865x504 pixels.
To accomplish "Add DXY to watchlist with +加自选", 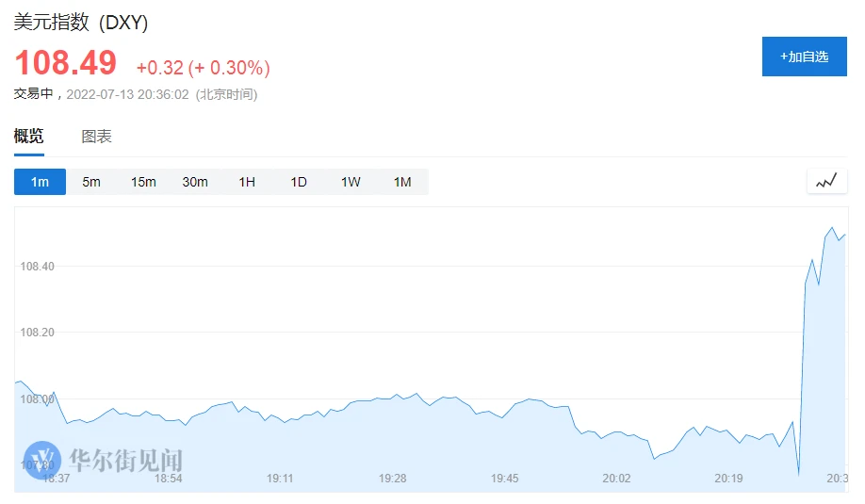I will click(x=804, y=57).
